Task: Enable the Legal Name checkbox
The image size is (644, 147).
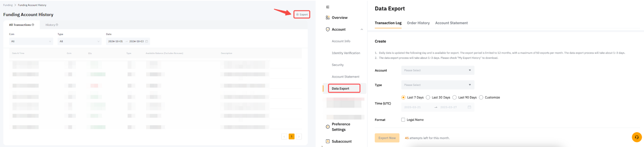Action: pyautogui.click(x=403, y=120)
